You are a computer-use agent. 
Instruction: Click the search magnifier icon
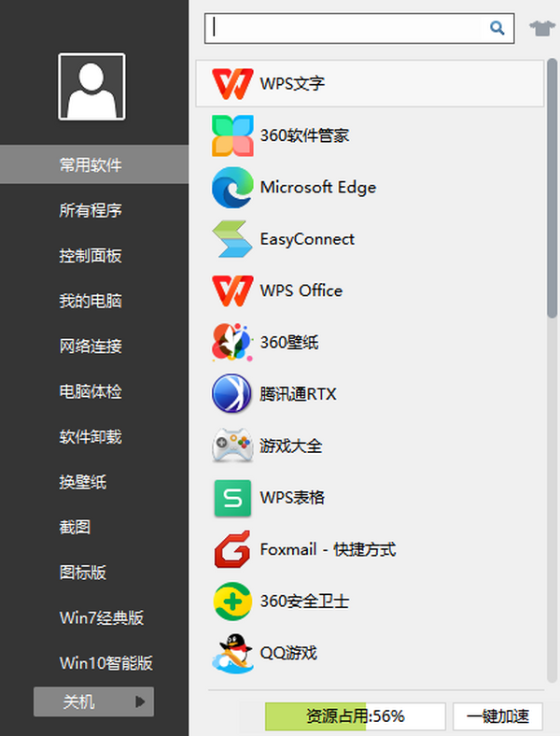coord(497,28)
